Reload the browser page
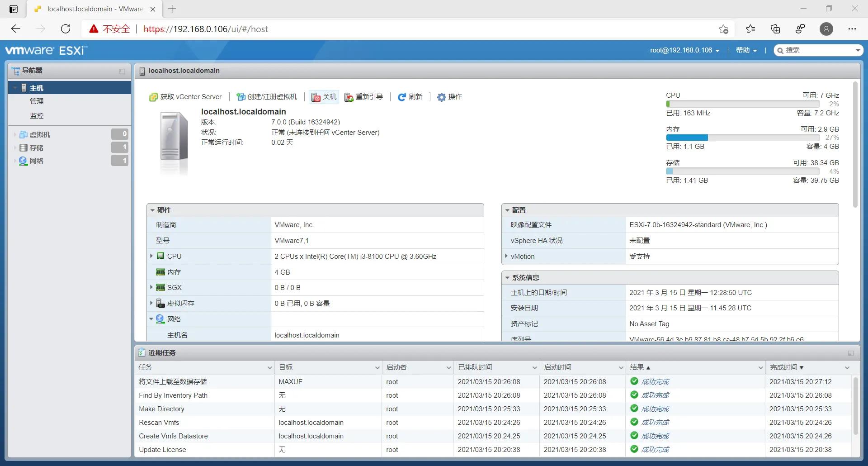 pyautogui.click(x=66, y=29)
